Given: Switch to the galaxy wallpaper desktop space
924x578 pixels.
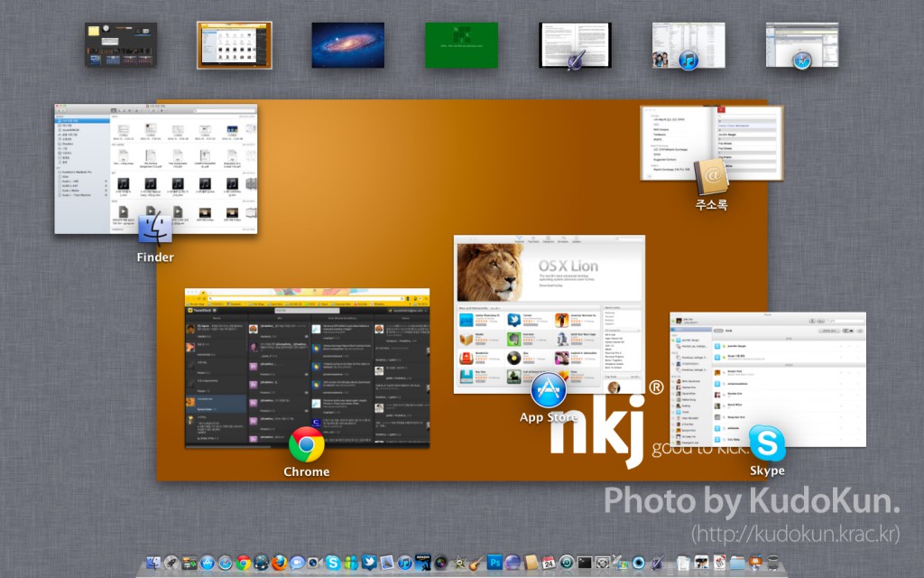Looking at the screenshot, I should [x=347, y=45].
